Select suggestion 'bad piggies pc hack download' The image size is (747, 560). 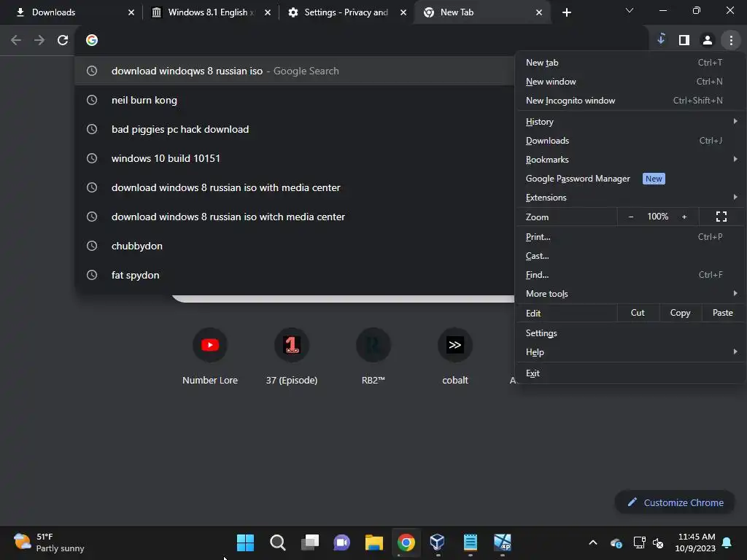point(295,129)
